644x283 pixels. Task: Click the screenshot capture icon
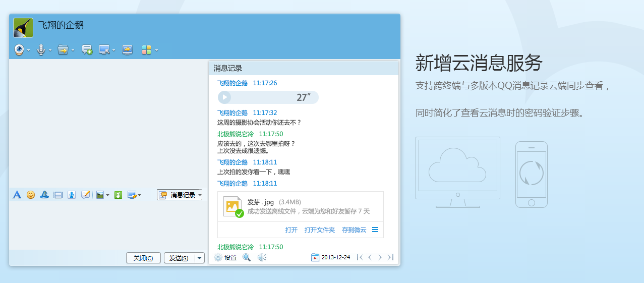132,195
